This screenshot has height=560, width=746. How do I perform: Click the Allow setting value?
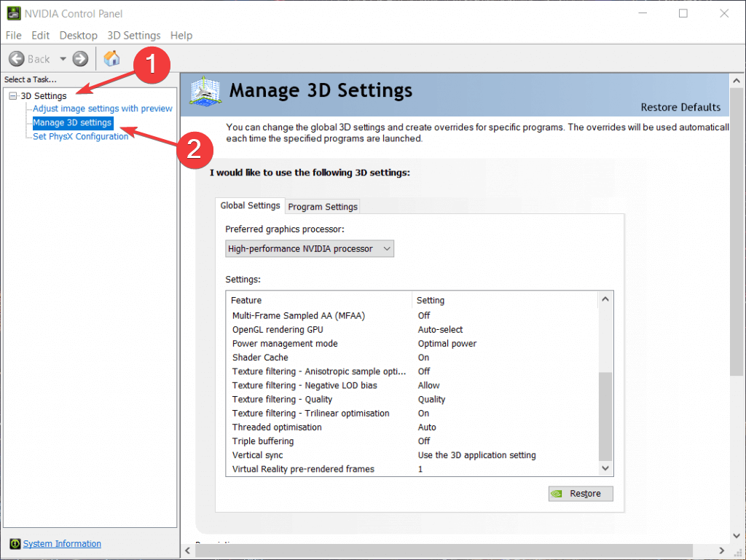pos(428,385)
